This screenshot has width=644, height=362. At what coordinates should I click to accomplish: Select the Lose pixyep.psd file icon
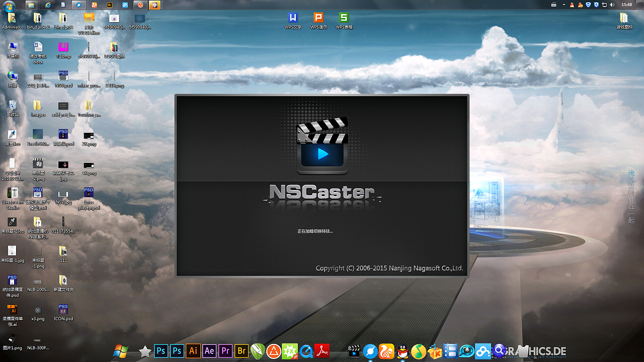pyautogui.click(x=89, y=198)
